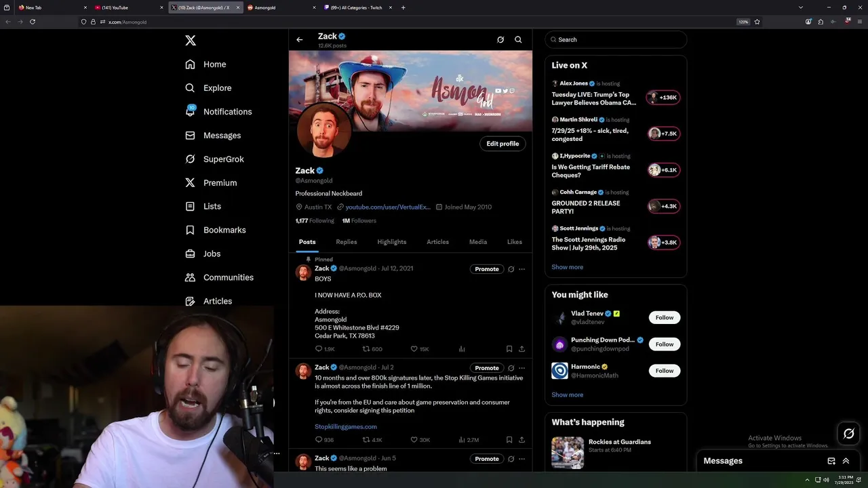Open the more menu on the Jul 2 post

(x=521, y=368)
